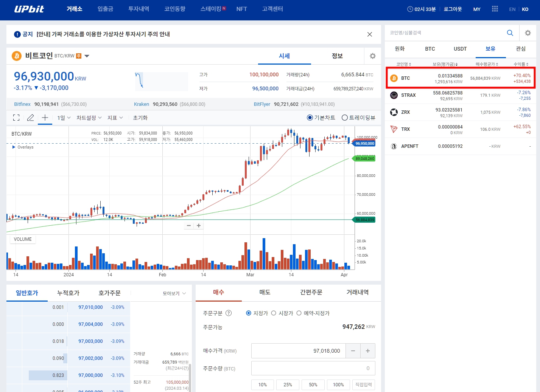The width and height of the screenshot is (540, 392).
Task: Click the notice info icon
Action: 17,34
